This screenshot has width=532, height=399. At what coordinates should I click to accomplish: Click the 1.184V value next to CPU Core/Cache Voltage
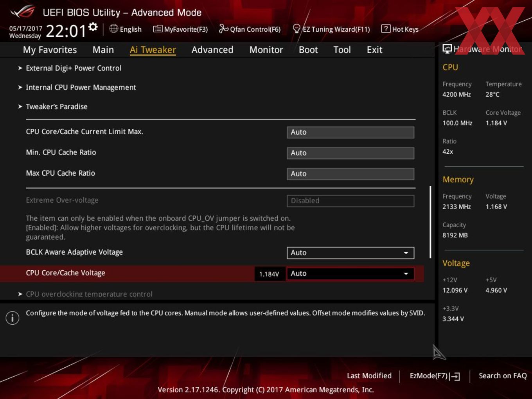269,274
